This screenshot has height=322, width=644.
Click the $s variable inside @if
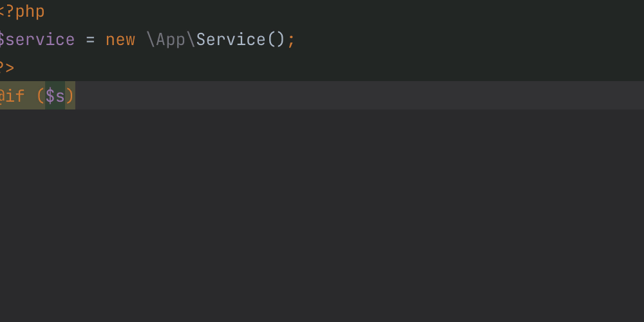coord(55,96)
